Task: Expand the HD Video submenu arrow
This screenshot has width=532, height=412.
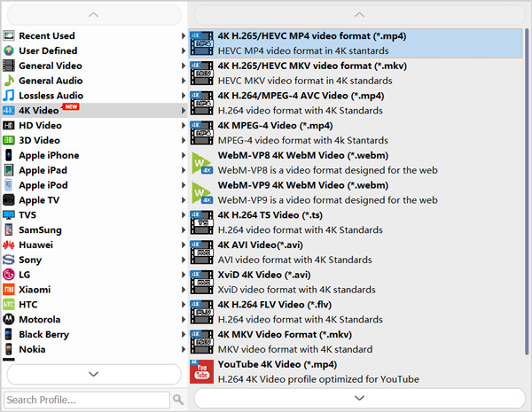Action: click(184, 125)
